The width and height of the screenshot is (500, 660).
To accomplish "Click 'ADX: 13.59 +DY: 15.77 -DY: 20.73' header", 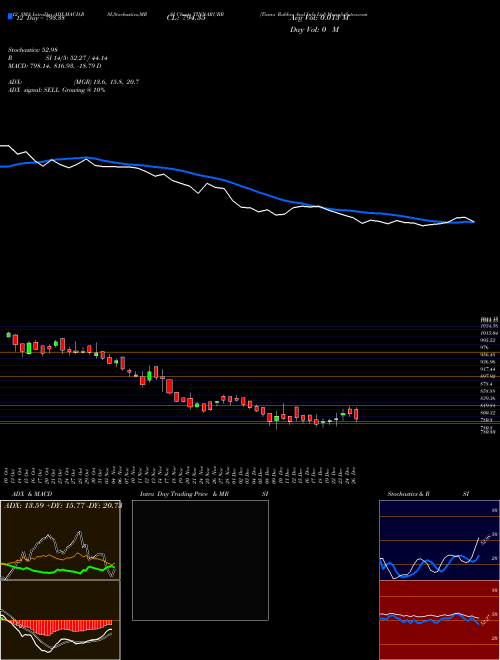I will (63, 506).
